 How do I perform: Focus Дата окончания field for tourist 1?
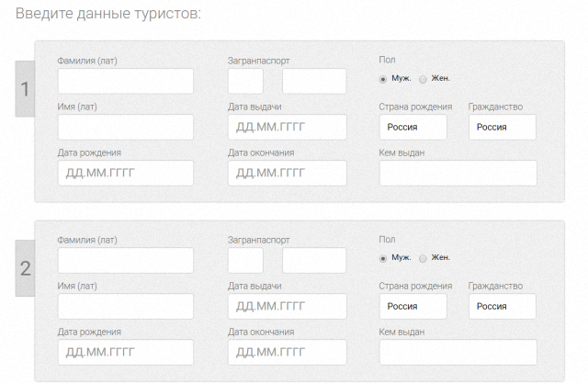click(287, 173)
